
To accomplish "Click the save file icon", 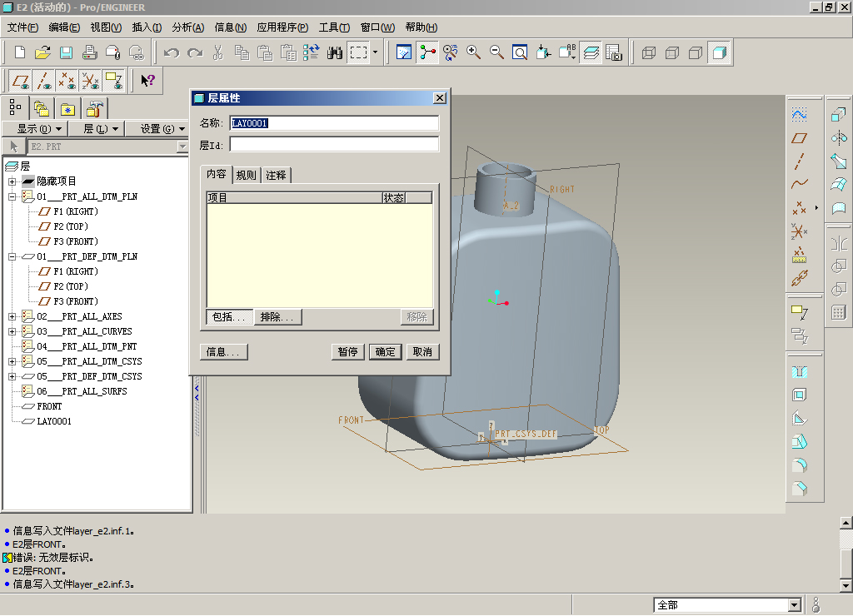I will click(x=66, y=53).
